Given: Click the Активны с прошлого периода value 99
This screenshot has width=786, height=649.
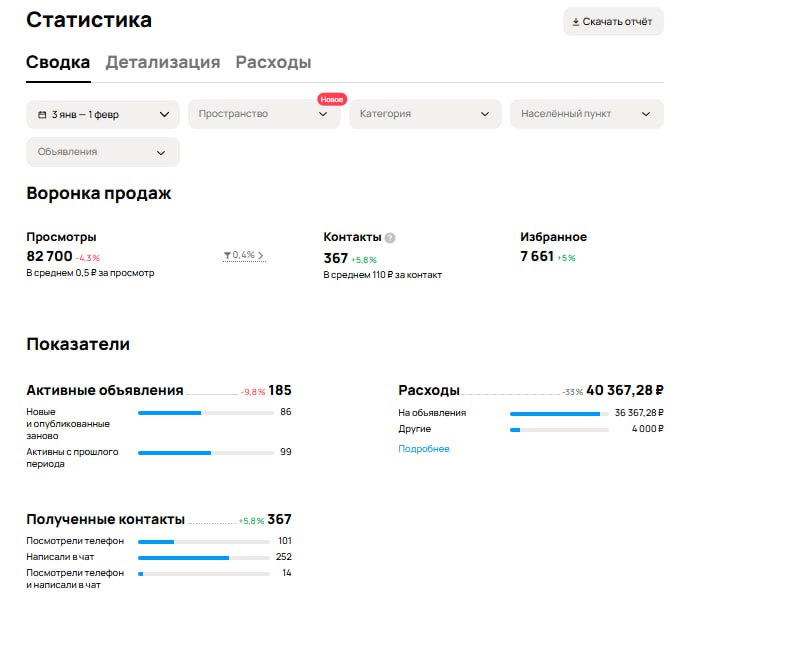Looking at the screenshot, I should pyautogui.click(x=286, y=452).
